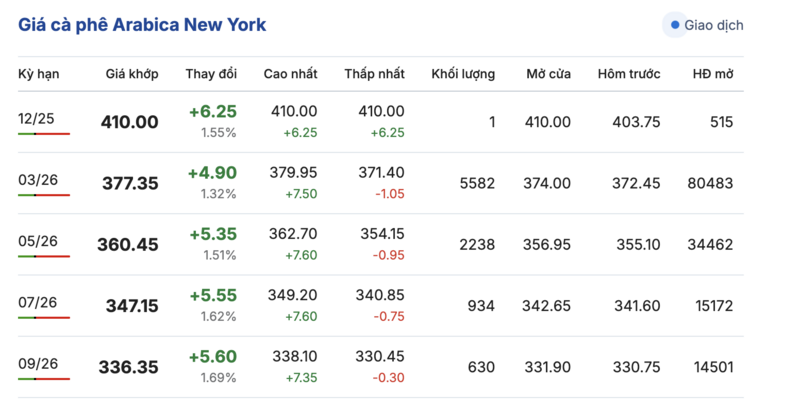This screenshot has height=413, width=800.
Task: Click the Hôm trước column header
Action: (629, 75)
